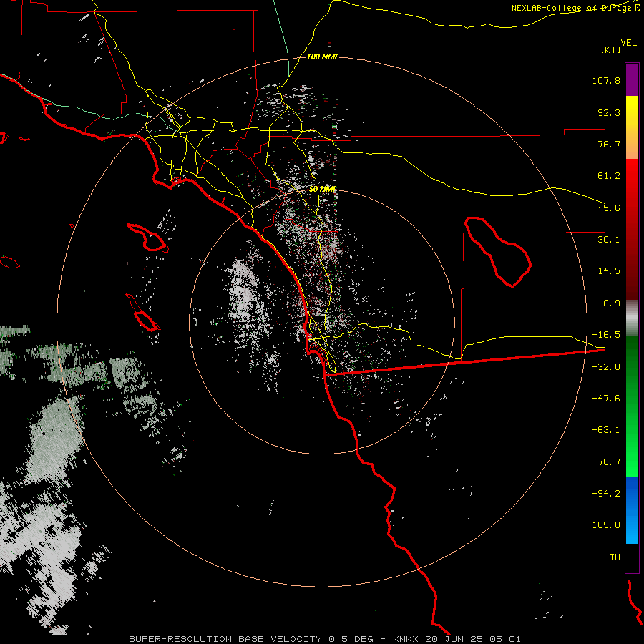Click the -78.7 velocity scale value

coord(606,462)
